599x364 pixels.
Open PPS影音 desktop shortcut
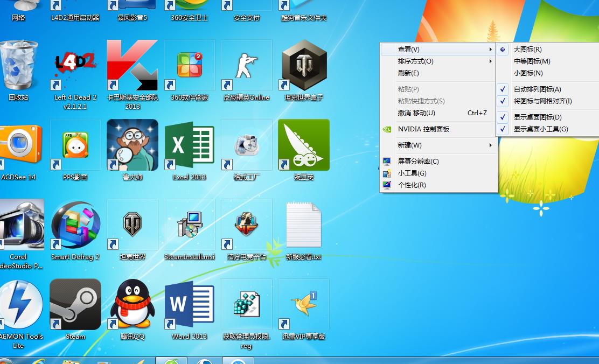(75, 145)
